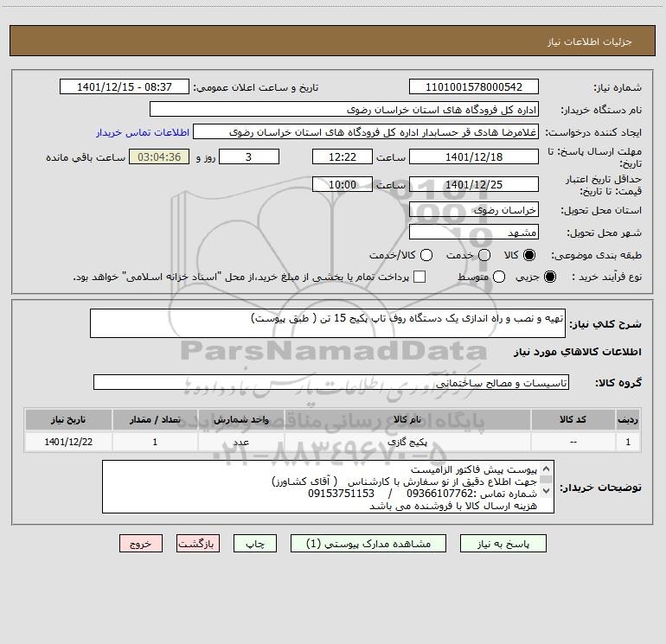666x644 pixels.
Task: Click the واحد شمارش column header
Action: (240, 420)
